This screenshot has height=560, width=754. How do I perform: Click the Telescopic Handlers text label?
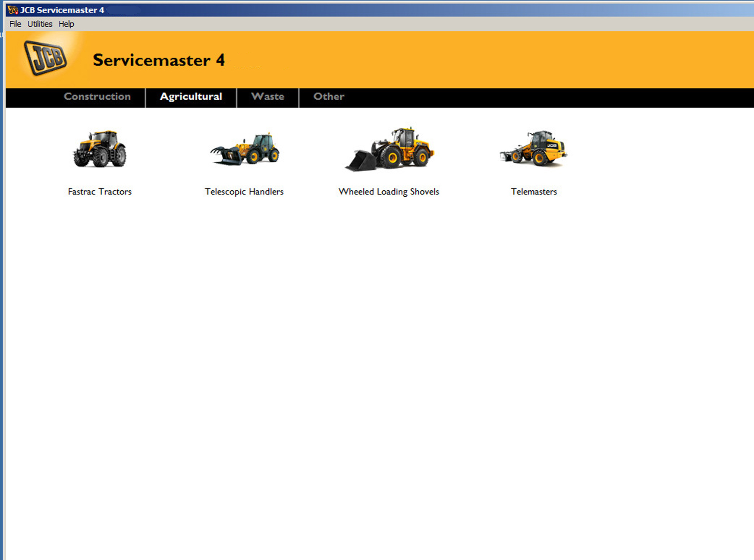pyautogui.click(x=244, y=192)
